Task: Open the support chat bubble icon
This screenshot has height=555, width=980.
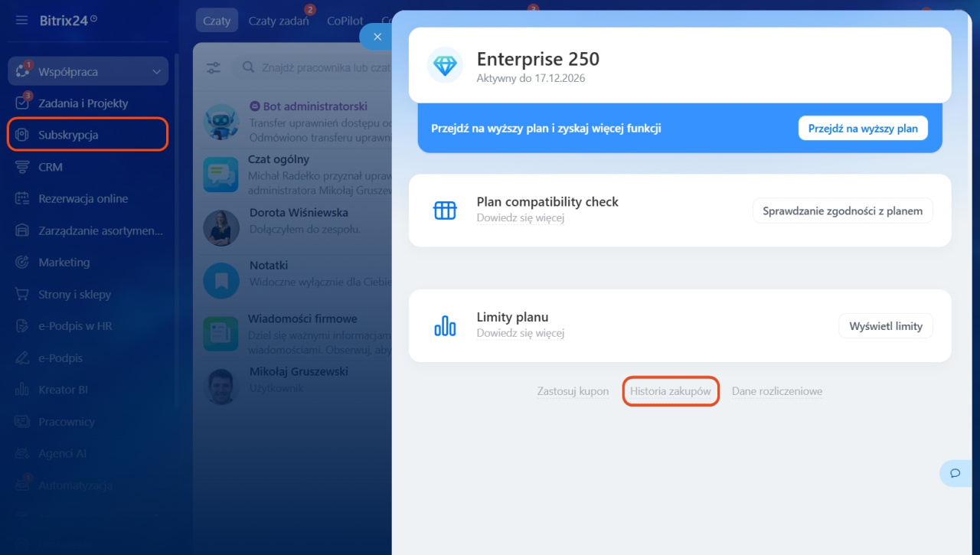Action: (x=955, y=473)
